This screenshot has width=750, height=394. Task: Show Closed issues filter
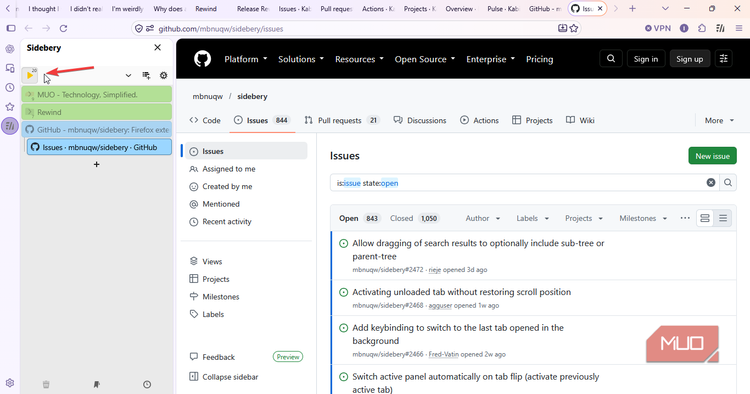[x=414, y=219]
